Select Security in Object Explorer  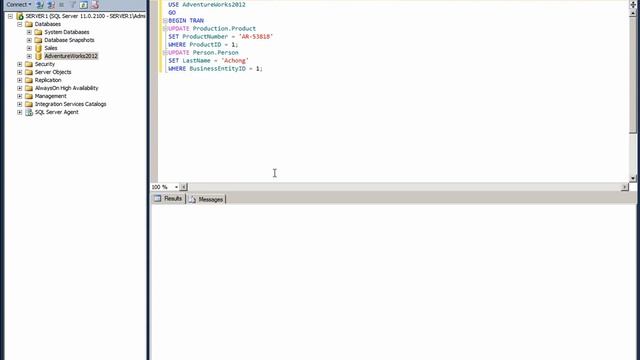44,64
